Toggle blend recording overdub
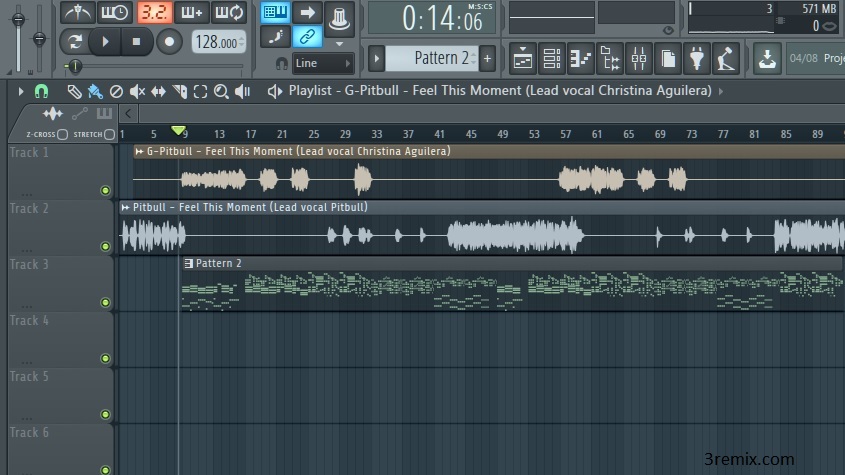The width and height of the screenshot is (845, 475). pos(191,12)
